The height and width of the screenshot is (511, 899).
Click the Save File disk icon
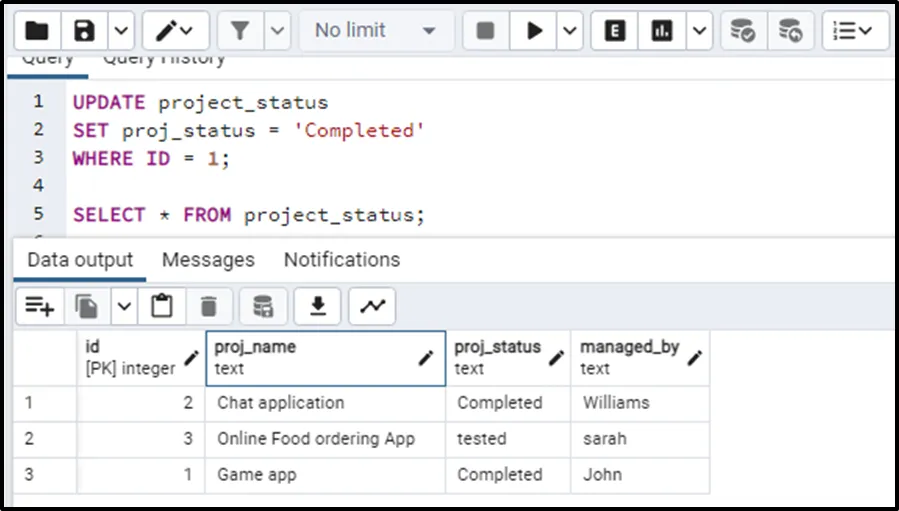click(85, 31)
